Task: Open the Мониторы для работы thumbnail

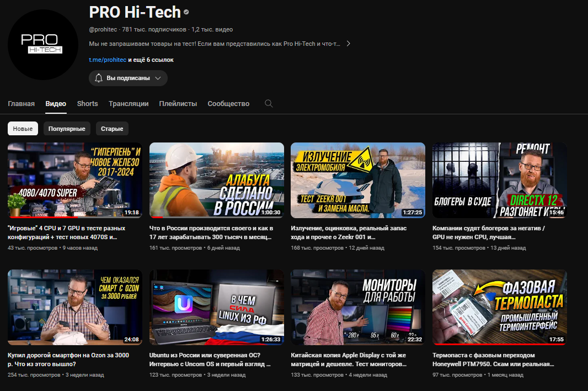Action: tap(358, 307)
